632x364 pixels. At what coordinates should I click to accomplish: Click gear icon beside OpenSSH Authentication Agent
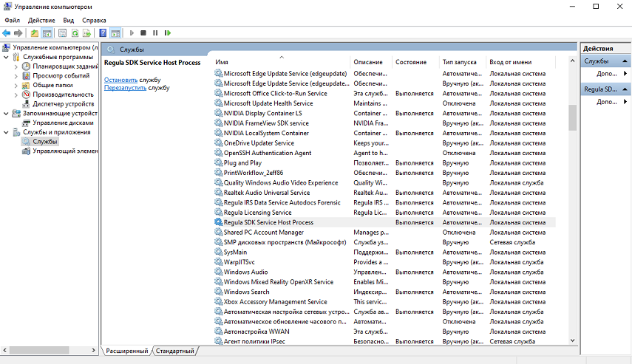(218, 153)
